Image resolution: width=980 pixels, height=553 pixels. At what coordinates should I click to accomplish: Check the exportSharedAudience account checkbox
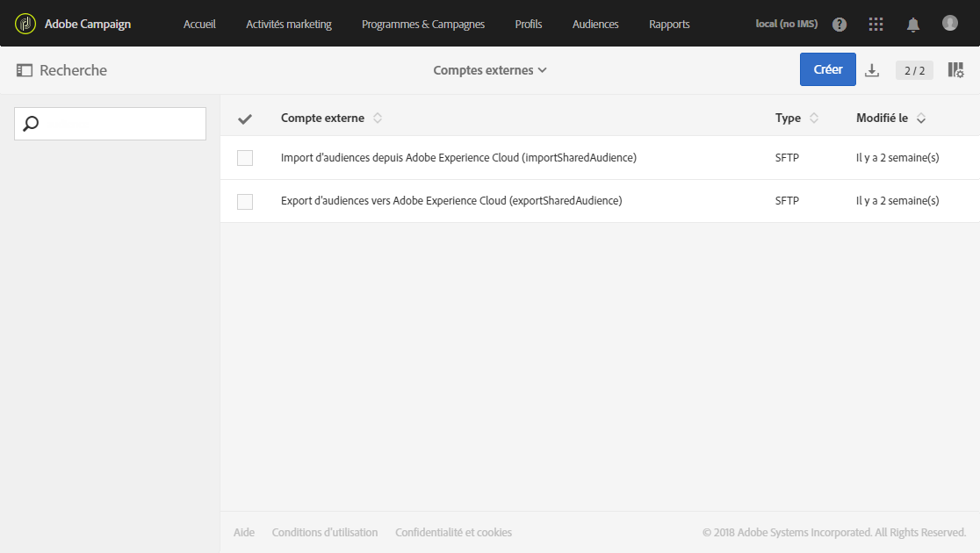point(245,201)
